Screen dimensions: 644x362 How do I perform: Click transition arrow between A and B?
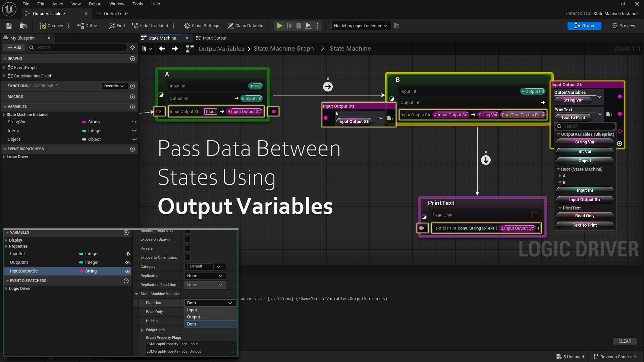(x=328, y=87)
